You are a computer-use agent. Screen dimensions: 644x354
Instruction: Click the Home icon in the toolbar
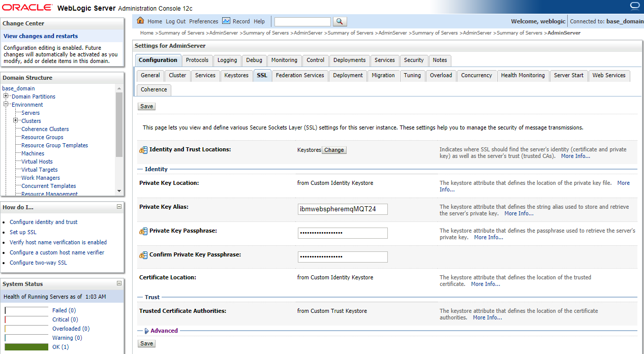point(141,21)
